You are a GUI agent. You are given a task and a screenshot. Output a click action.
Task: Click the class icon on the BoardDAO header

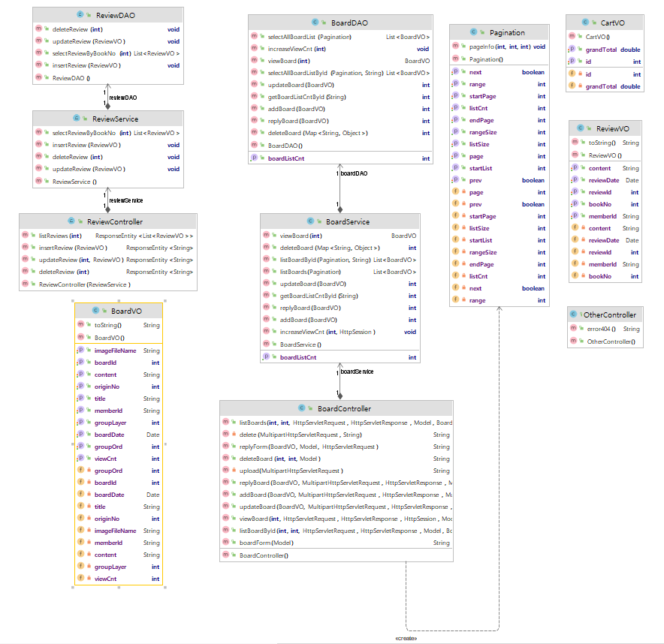315,22
